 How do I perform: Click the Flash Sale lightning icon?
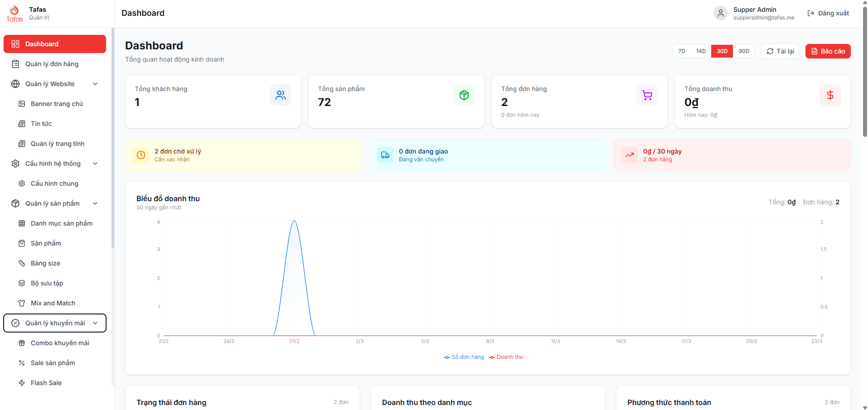pyautogui.click(x=22, y=382)
